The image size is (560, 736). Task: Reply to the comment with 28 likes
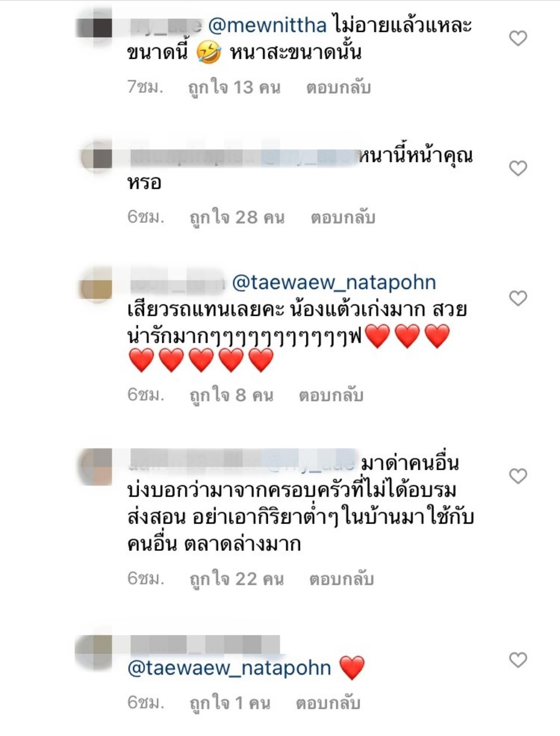coord(343,217)
